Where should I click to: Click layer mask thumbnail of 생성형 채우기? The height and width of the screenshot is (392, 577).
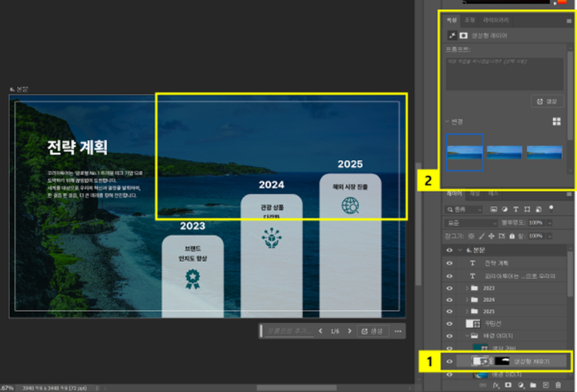[x=502, y=361]
